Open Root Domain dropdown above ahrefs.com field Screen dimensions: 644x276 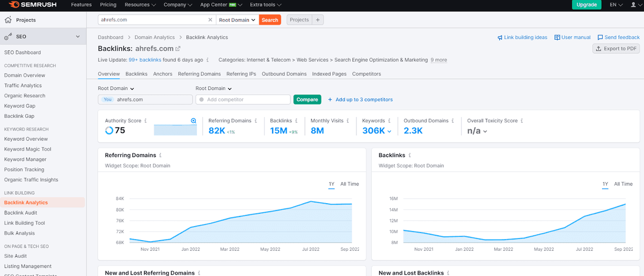tap(115, 88)
